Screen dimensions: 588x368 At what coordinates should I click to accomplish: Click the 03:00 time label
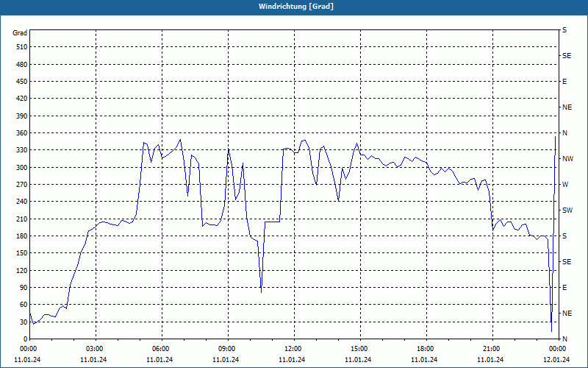[93, 349]
